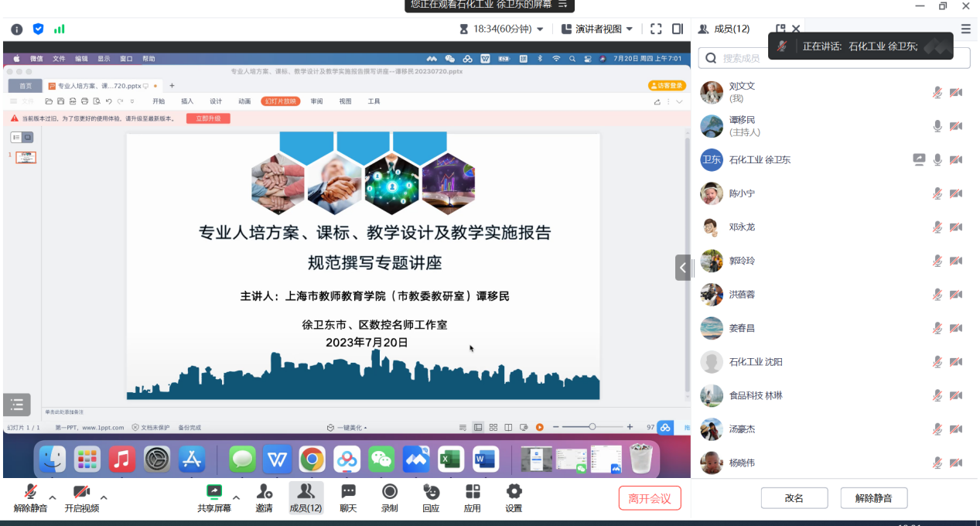
Task: Open meeting Settings (设置)
Action: pos(514,497)
